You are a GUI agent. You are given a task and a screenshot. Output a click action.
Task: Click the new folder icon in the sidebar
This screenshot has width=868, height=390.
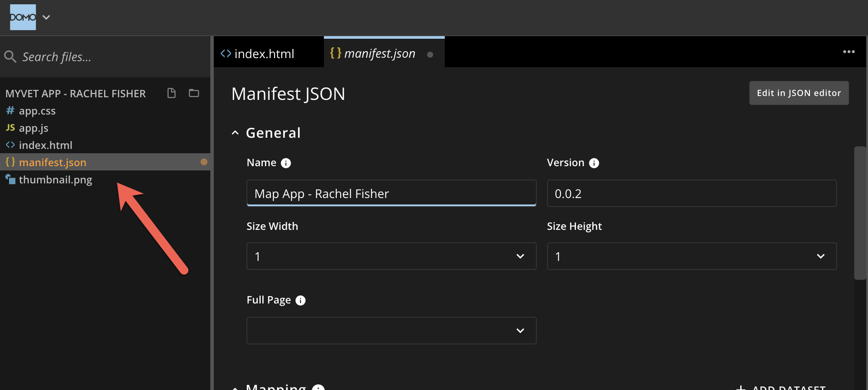tap(194, 93)
